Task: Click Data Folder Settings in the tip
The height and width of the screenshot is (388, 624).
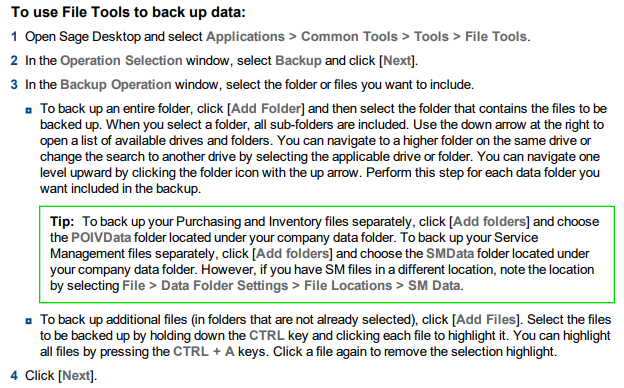Action: point(224,286)
